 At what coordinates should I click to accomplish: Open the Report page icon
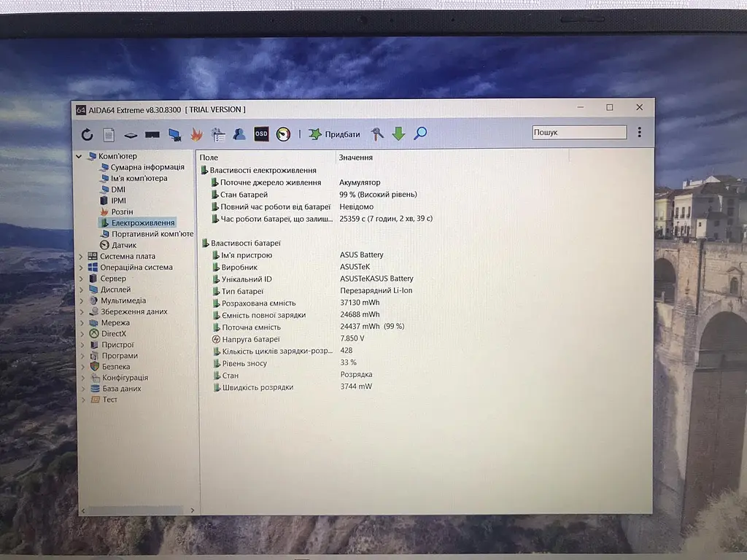(x=109, y=135)
